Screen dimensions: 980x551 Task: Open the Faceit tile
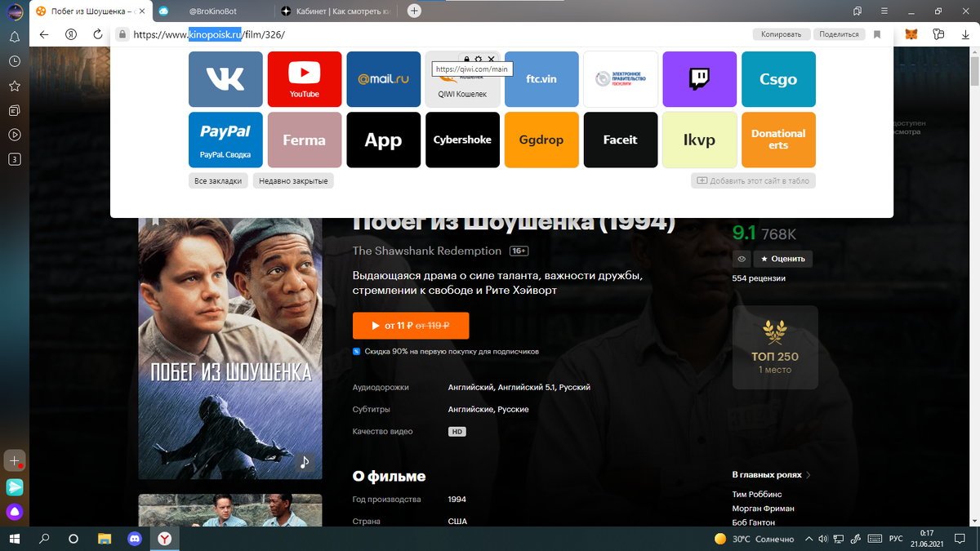tap(621, 140)
